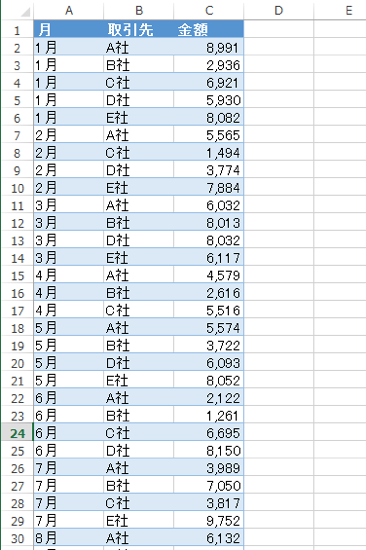Click C社 in row 24

[139, 433]
